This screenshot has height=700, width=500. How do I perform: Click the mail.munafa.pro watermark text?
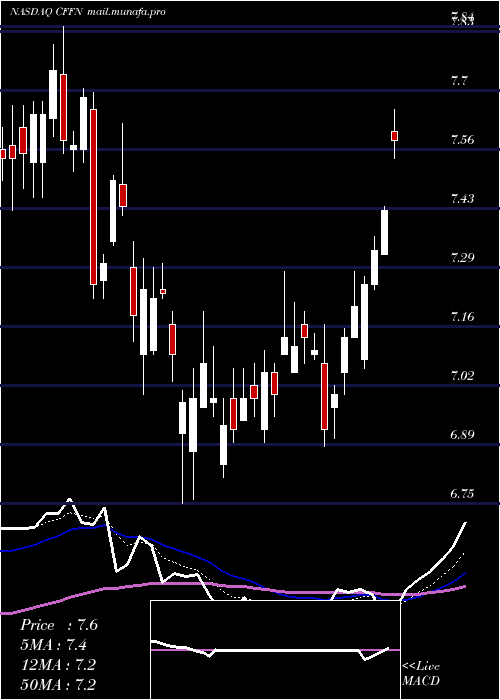coord(126,12)
